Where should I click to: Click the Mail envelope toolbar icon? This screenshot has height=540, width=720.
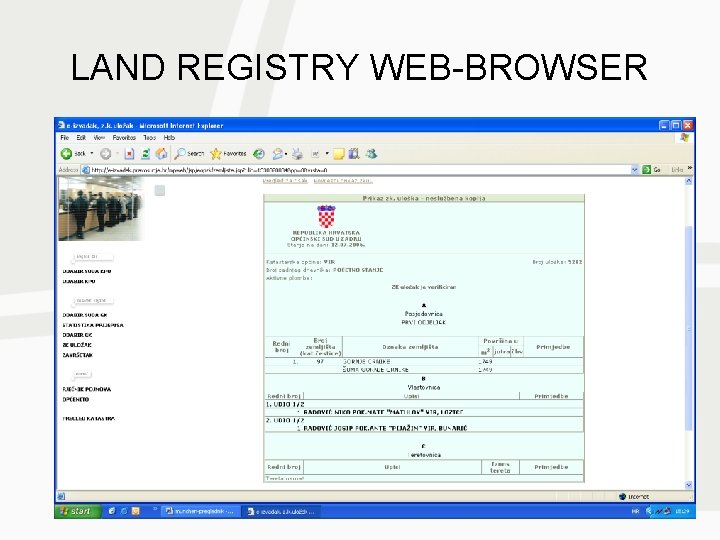(277, 154)
